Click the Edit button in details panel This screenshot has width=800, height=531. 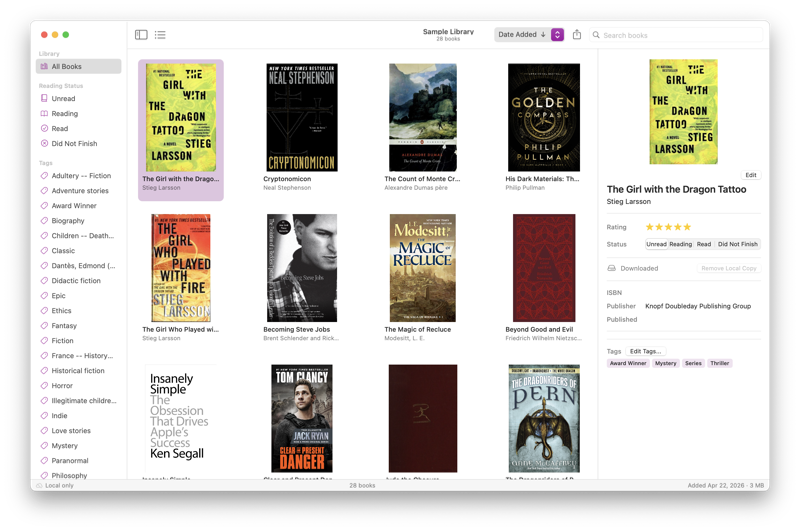click(751, 175)
